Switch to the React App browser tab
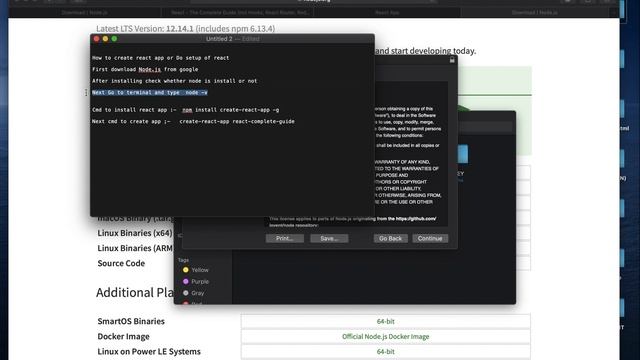 point(387,13)
